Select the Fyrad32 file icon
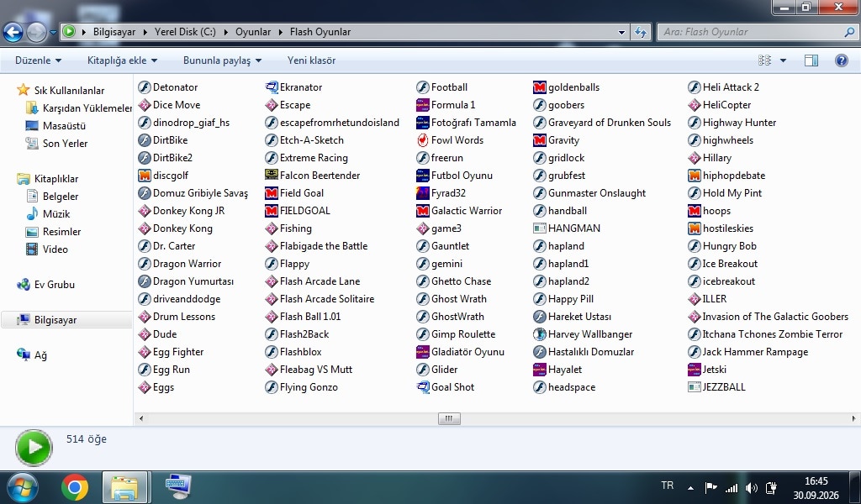The height and width of the screenshot is (504, 861). point(422,193)
